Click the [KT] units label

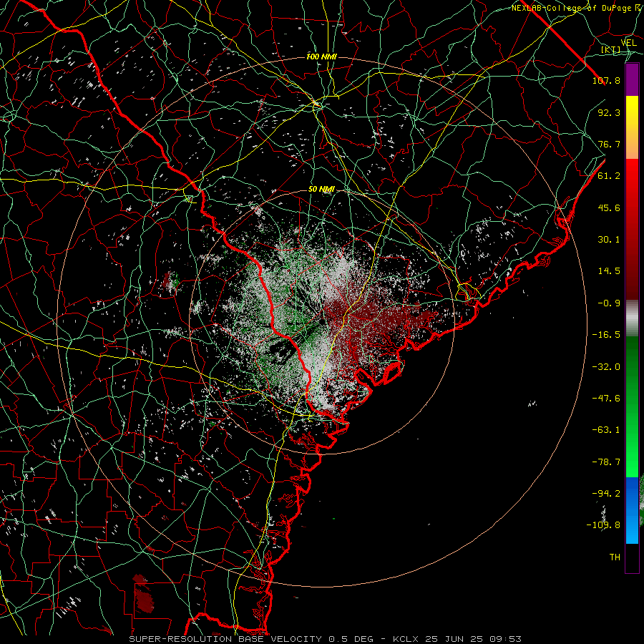click(611, 49)
